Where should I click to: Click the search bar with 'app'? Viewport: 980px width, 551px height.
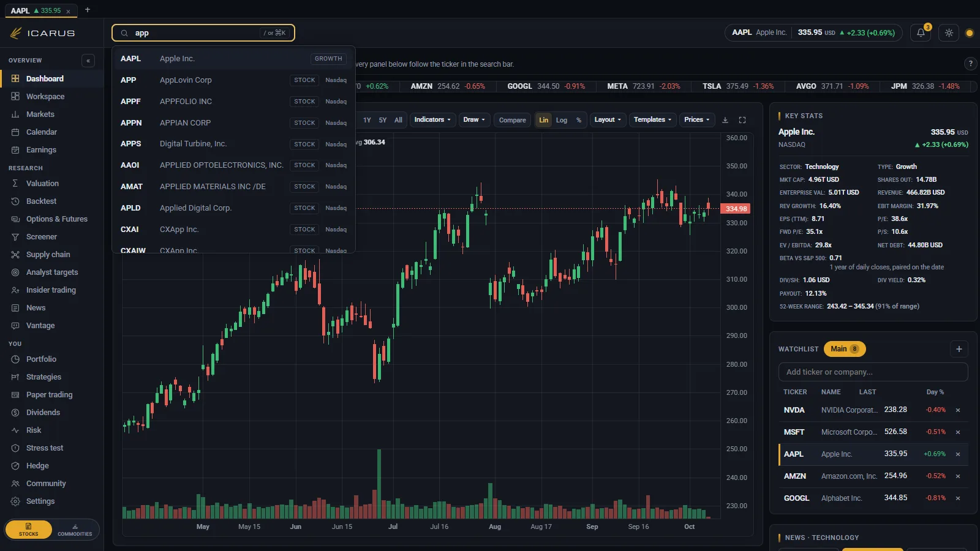[203, 33]
